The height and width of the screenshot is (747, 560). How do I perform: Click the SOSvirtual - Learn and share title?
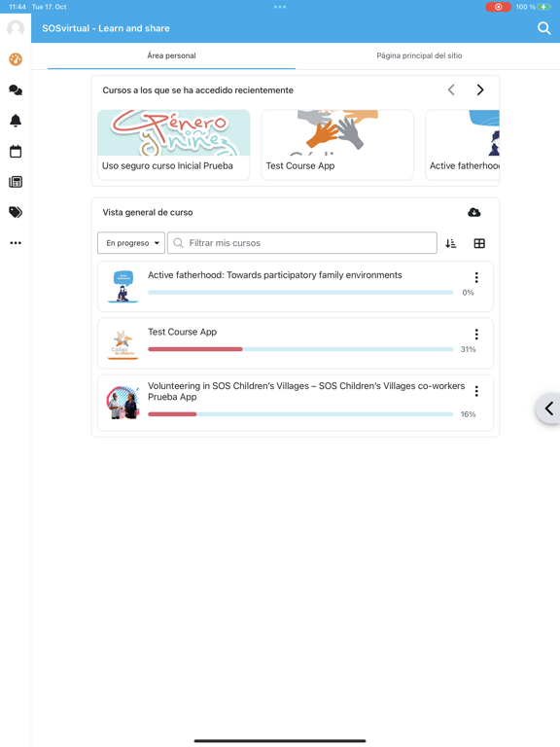(106, 28)
